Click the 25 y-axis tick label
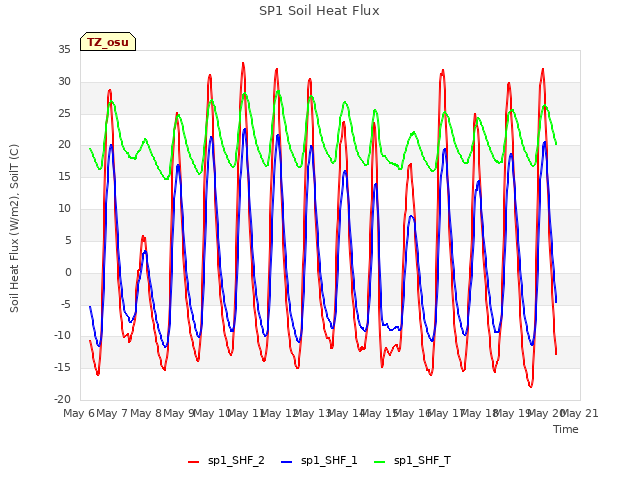640x480 pixels. click(x=64, y=113)
